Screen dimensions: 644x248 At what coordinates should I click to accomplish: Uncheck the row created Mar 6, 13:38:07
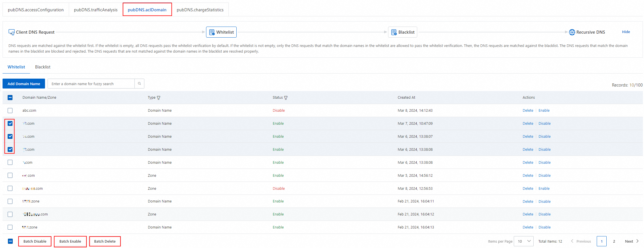(10, 137)
